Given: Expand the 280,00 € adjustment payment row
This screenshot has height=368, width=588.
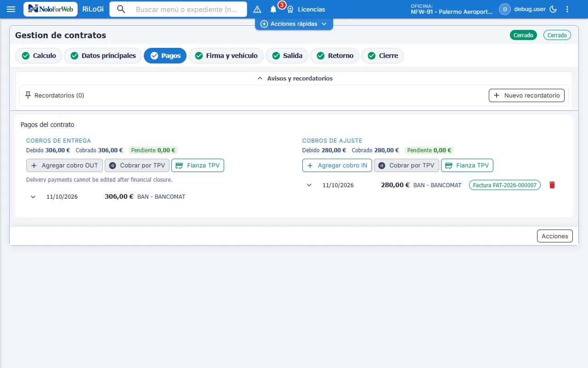Looking at the screenshot, I should [309, 185].
